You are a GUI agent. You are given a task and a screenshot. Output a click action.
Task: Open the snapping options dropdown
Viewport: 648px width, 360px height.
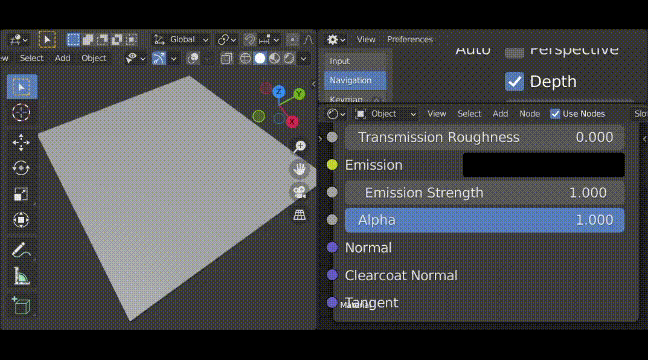pos(269,40)
